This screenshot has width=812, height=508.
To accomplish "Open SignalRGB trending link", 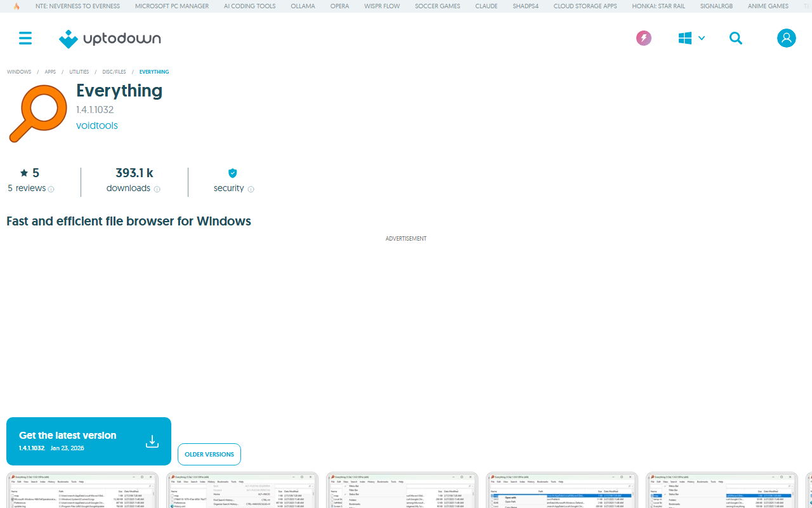I will point(717,6).
